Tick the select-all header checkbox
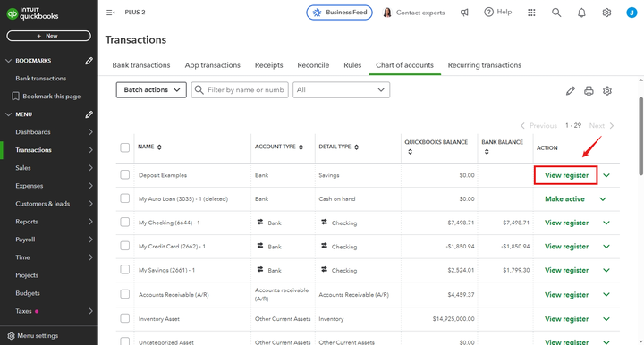This screenshot has height=345, width=644. coord(125,147)
